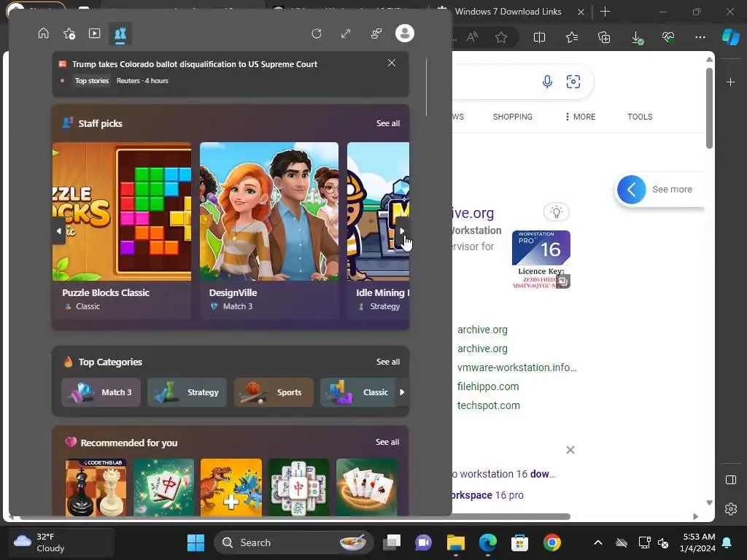The image size is (747, 560).
Task: Open the Games panel home icon
Action: [43, 34]
